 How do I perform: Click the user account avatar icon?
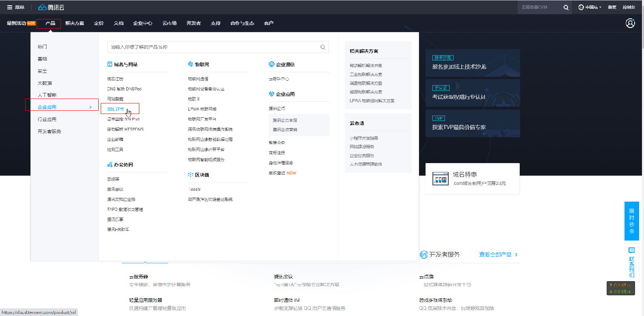(630, 23)
